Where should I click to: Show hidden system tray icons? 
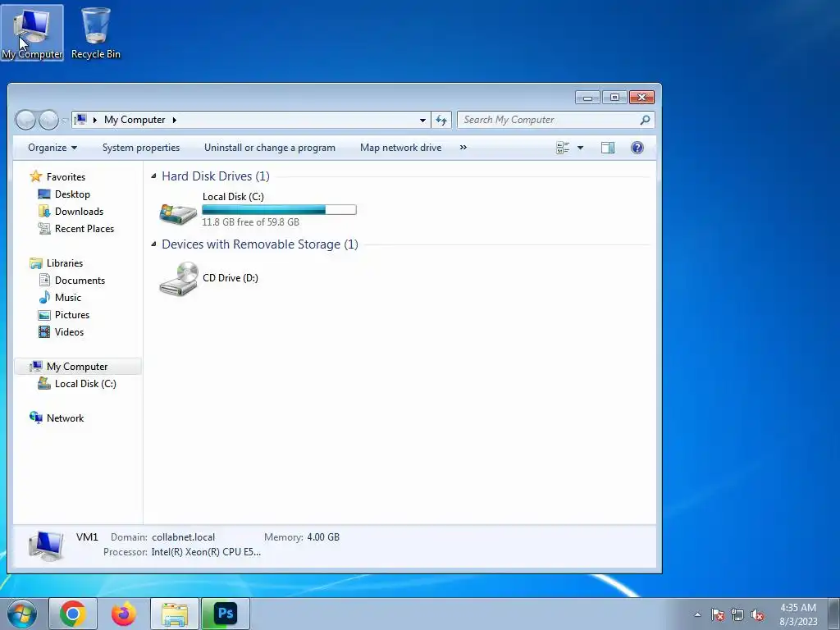point(697,614)
